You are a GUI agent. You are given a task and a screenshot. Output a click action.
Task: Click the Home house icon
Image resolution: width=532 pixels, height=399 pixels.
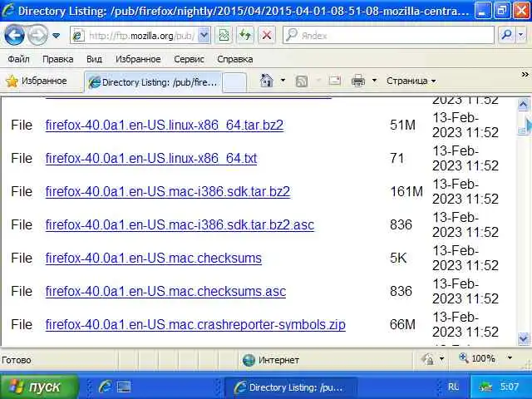click(x=266, y=81)
